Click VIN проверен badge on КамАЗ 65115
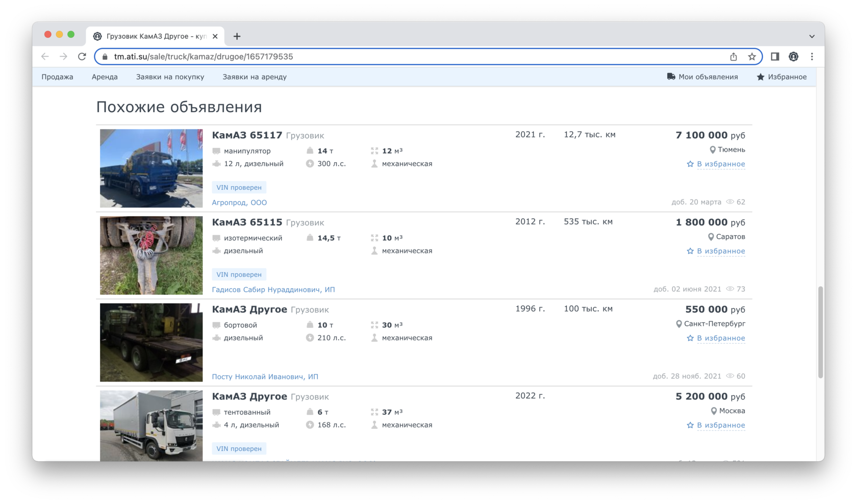Image resolution: width=857 pixels, height=504 pixels. click(239, 274)
